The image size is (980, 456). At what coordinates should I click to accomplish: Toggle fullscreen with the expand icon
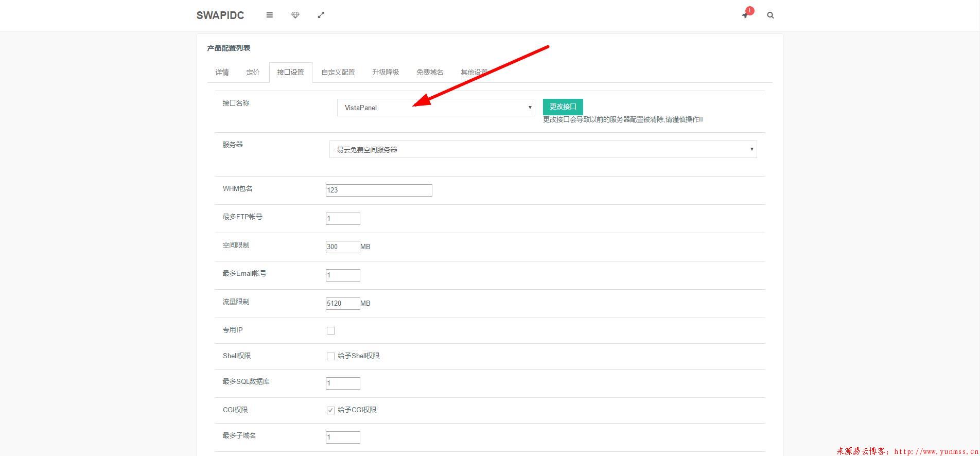321,15
